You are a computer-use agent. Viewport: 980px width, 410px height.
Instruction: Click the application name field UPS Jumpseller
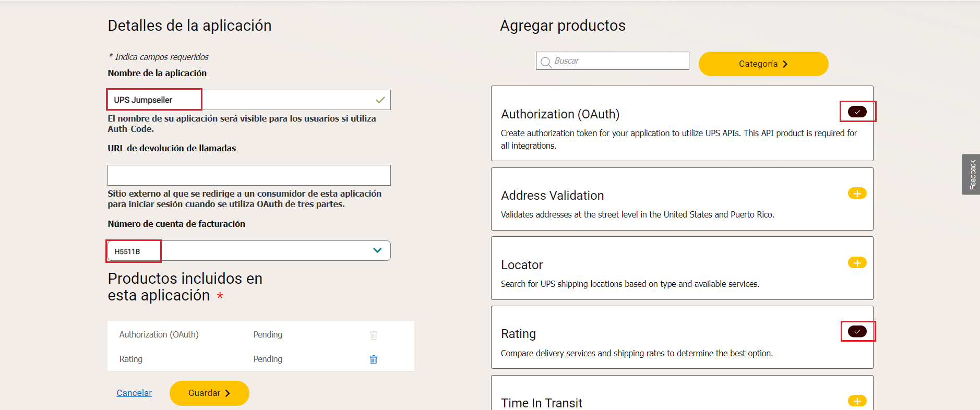coord(249,100)
